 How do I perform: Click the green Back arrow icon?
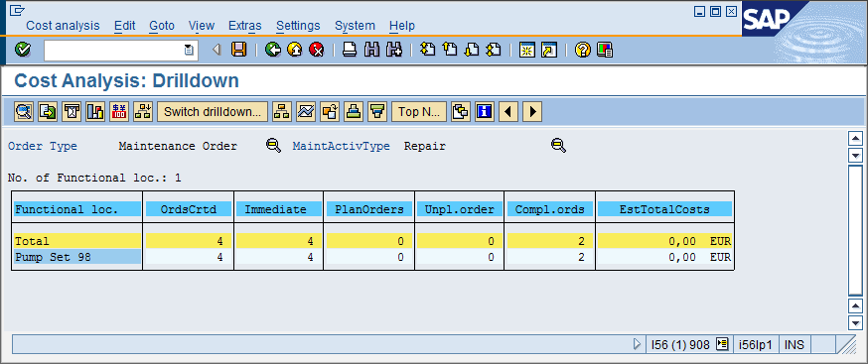[273, 50]
